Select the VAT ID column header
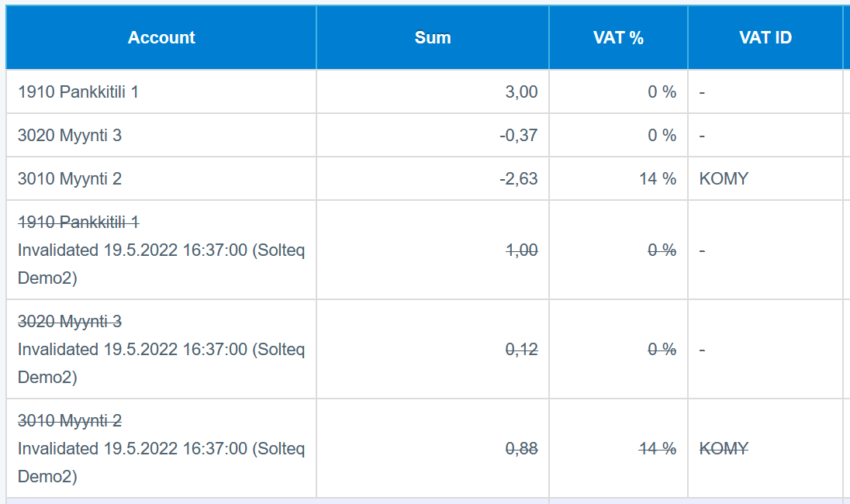The width and height of the screenshot is (850, 504). 765,38
